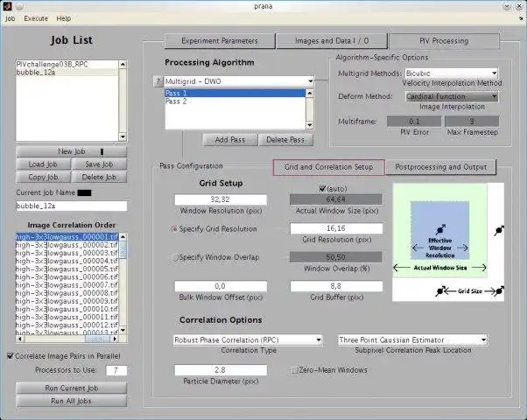Expand the Correlation Type dropdown
Viewport: 527px width, 420px height.
[x=248, y=340]
